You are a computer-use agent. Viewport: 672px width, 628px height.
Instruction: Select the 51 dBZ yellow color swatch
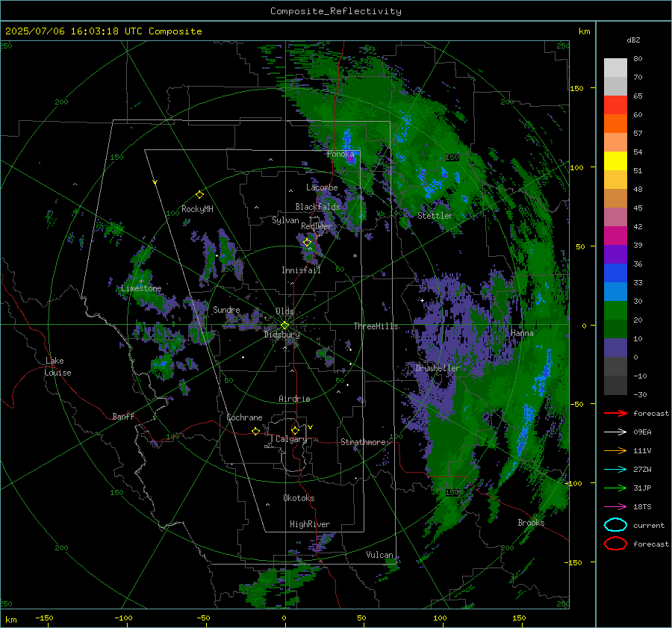point(615,161)
